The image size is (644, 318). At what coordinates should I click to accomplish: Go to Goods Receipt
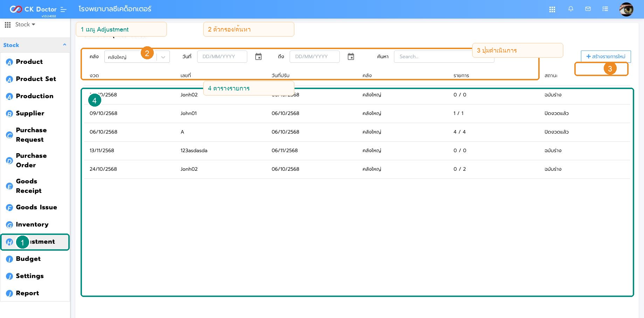point(29,186)
